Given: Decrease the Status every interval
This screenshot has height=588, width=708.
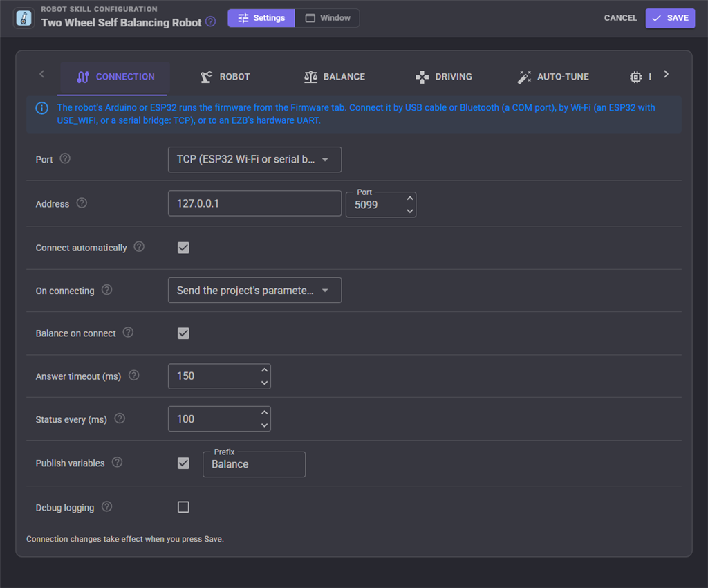Looking at the screenshot, I should coord(265,425).
